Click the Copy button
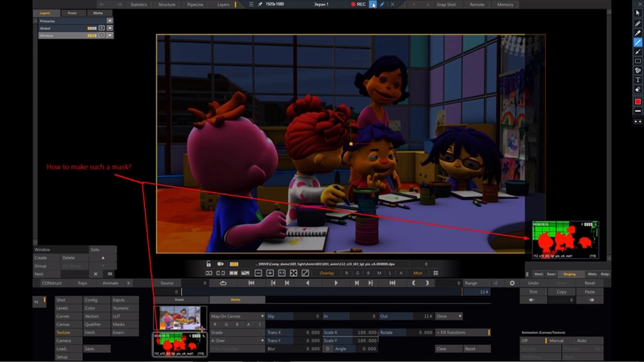This screenshot has height=362, width=644. tap(562, 292)
